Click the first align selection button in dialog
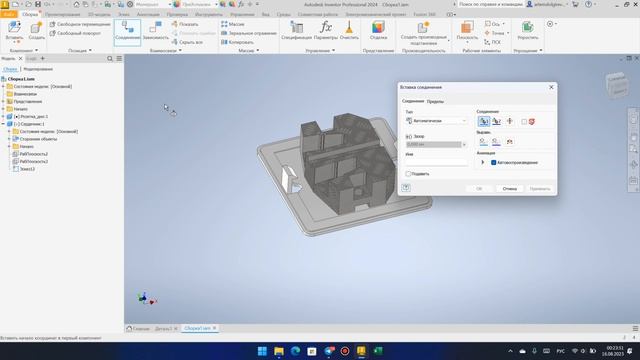 pyautogui.click(x=483, y=142)
